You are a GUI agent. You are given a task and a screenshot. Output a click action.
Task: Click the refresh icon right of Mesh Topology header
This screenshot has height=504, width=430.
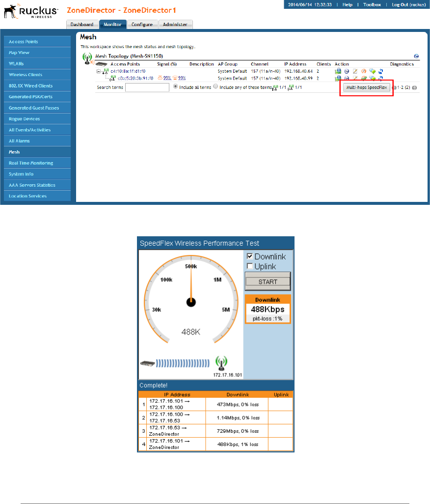pos(417,56)
